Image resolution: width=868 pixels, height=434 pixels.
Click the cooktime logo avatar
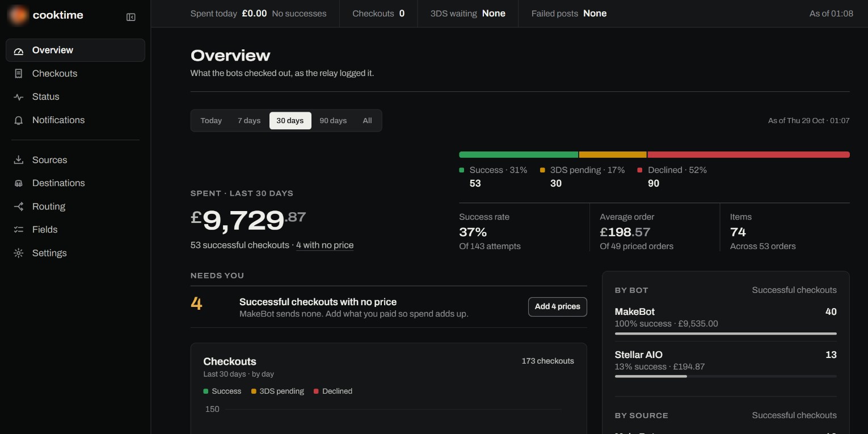point(18,15)
